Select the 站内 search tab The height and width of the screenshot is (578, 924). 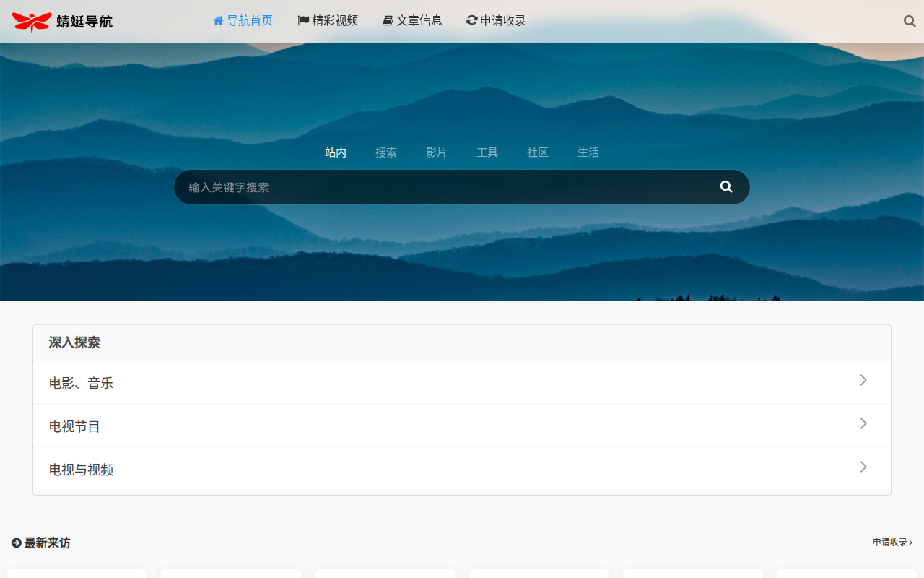336,152
